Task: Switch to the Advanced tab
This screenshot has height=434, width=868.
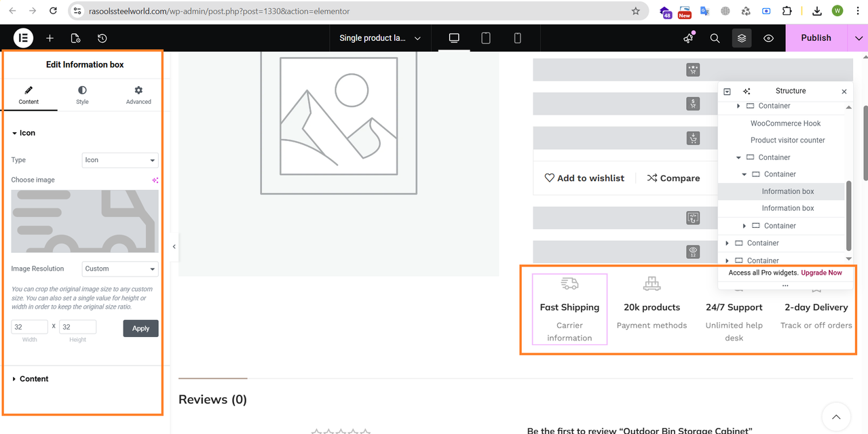Action: [138, 95]
